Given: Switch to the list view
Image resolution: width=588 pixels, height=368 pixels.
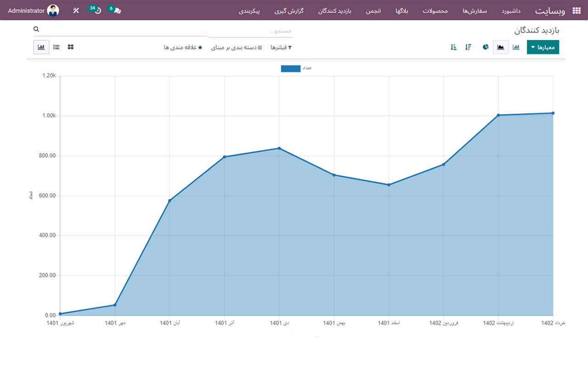Looking at the screenshot, I should 56,47.
